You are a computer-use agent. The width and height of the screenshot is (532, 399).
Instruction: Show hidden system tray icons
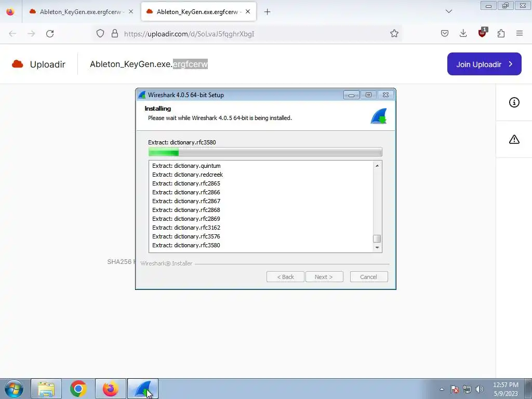[x=442, y=389]
